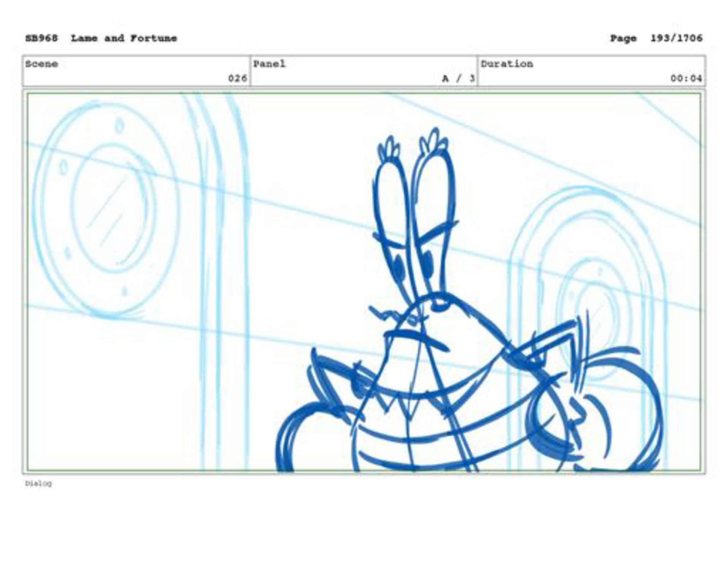The width and height of the screenshot is (728, 564).
Task: Select the storyboard title 'SB968 Lame and Fortune'
Action: (x=101, y=38)
